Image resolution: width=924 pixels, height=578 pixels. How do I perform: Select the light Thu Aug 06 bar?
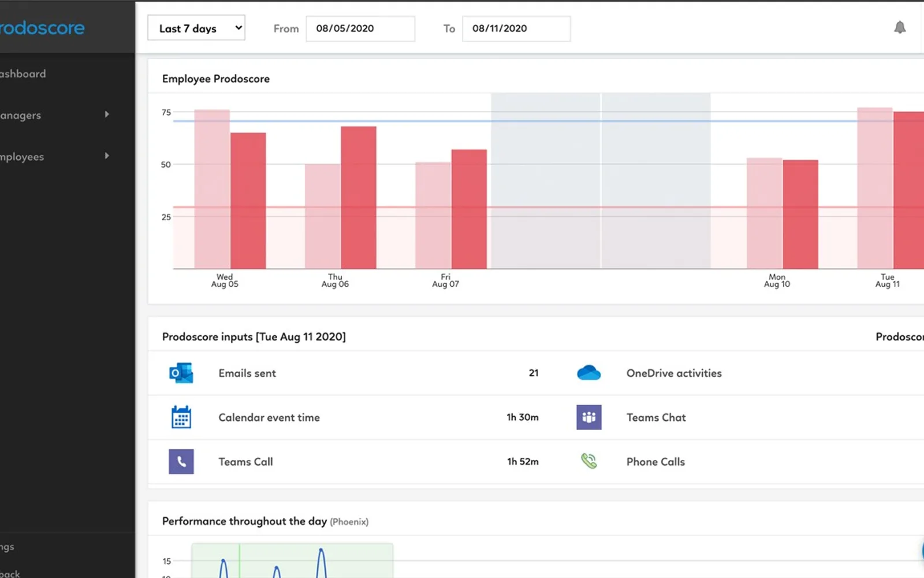tap(323, 216)
